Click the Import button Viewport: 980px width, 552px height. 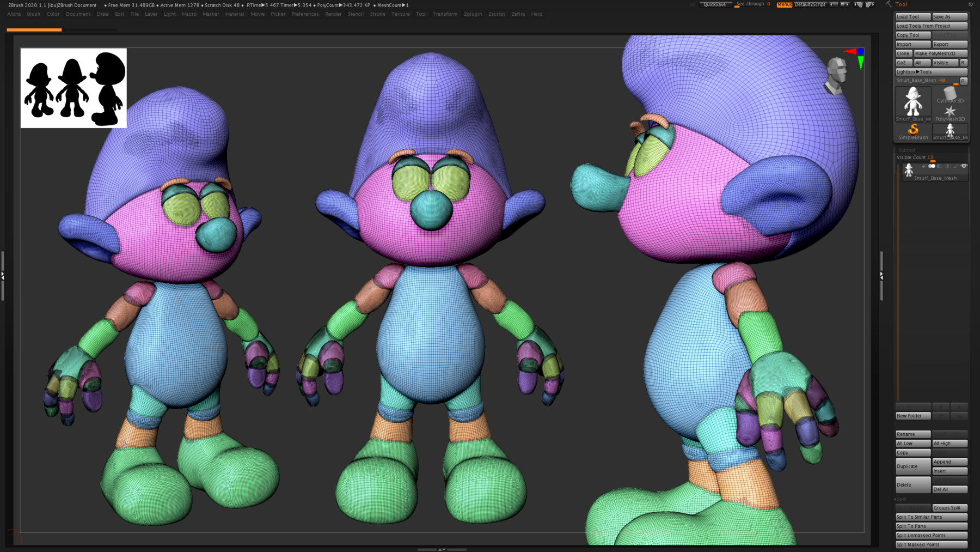coord(913,45)
